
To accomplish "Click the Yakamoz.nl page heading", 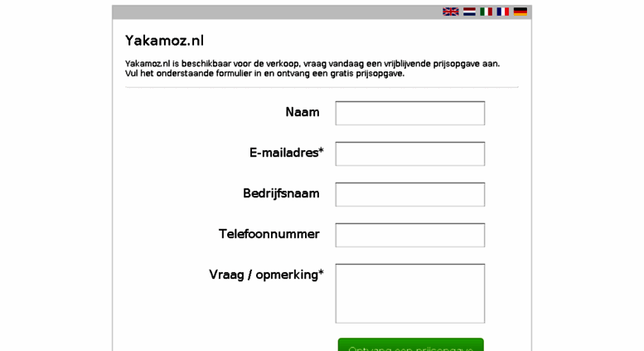I will pyautogui.click(x=164, y=41).
